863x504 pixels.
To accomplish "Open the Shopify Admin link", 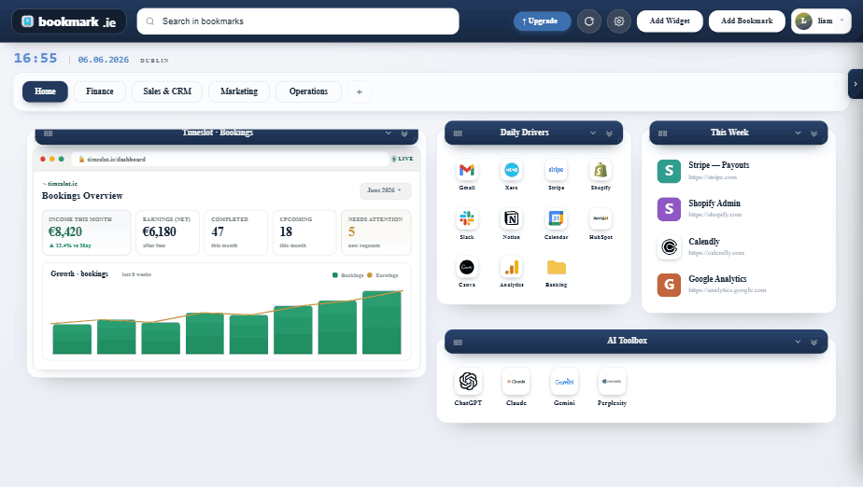I will (714, 203).
